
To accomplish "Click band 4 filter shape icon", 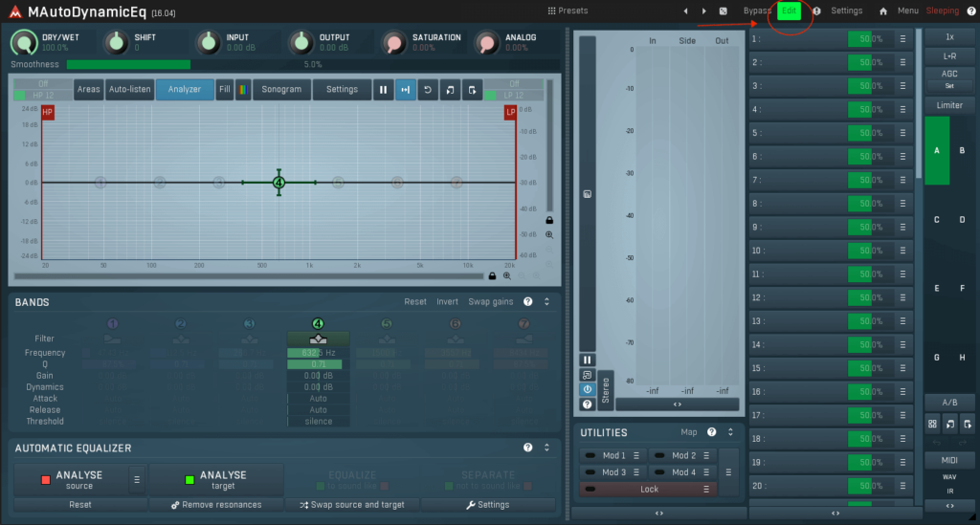I will pyautogui.click(x=318, y=339).
